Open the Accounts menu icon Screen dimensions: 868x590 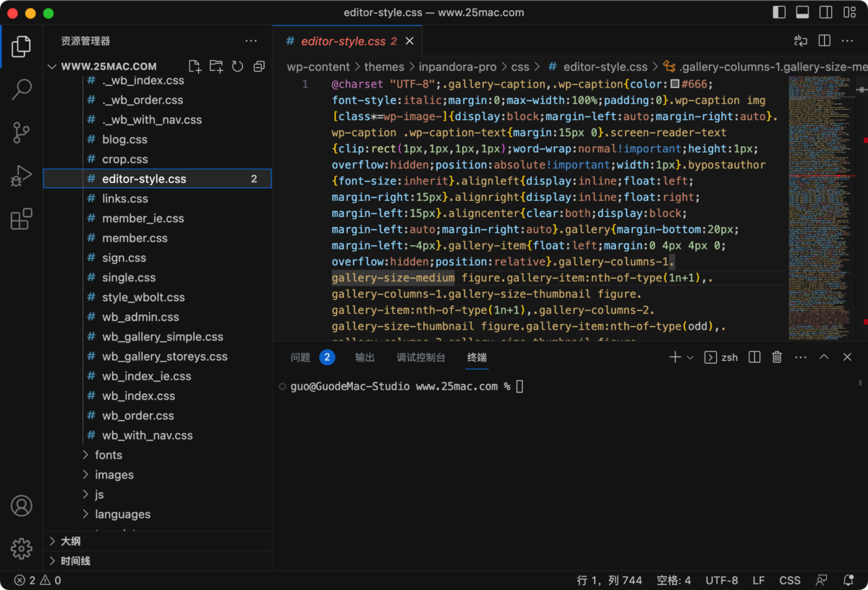[21, 505]
